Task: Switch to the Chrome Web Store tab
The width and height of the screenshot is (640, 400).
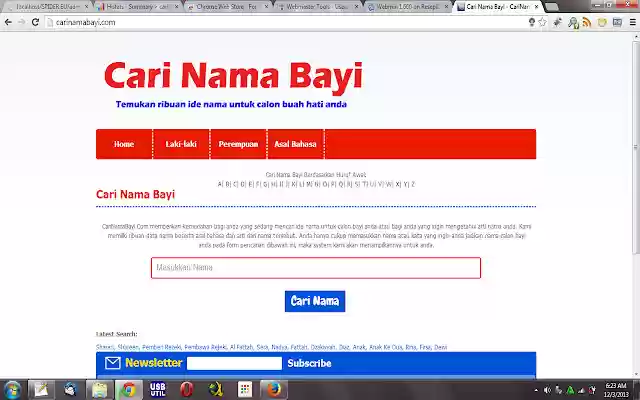Action: point(229,7)
